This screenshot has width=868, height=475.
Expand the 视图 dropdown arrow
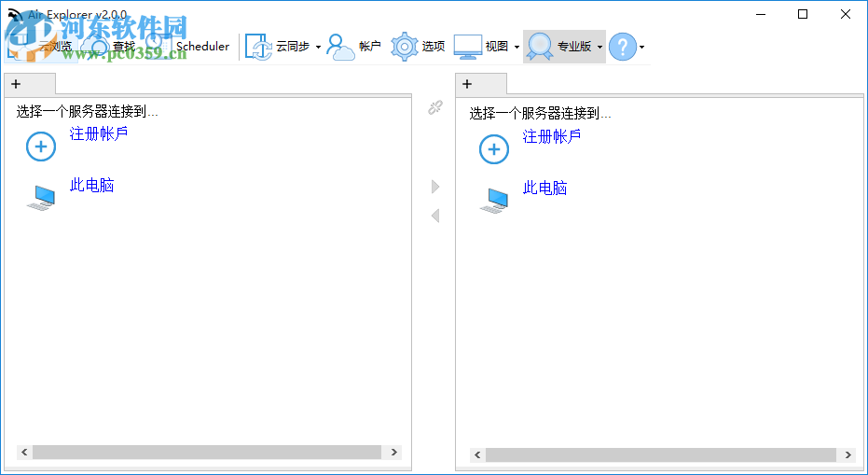pyautogui.click(x=517, y=47)
